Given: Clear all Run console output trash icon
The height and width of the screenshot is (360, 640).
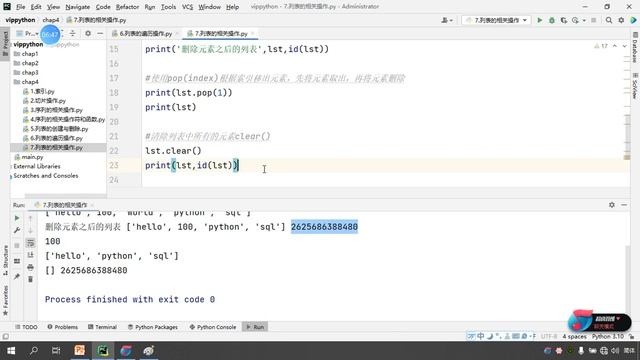Looking at the screenshot, I should (30, 280).
